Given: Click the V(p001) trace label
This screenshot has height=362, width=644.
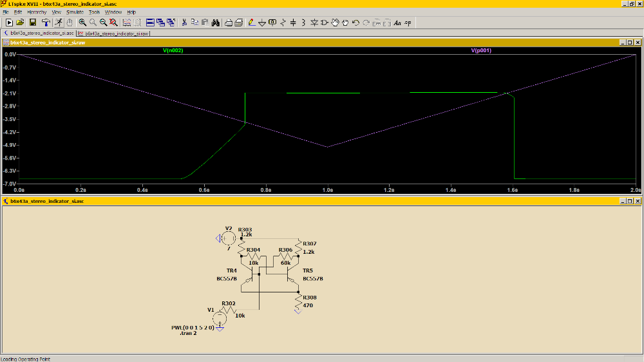Looking at the screenshot, I should (x=481, y=50).
